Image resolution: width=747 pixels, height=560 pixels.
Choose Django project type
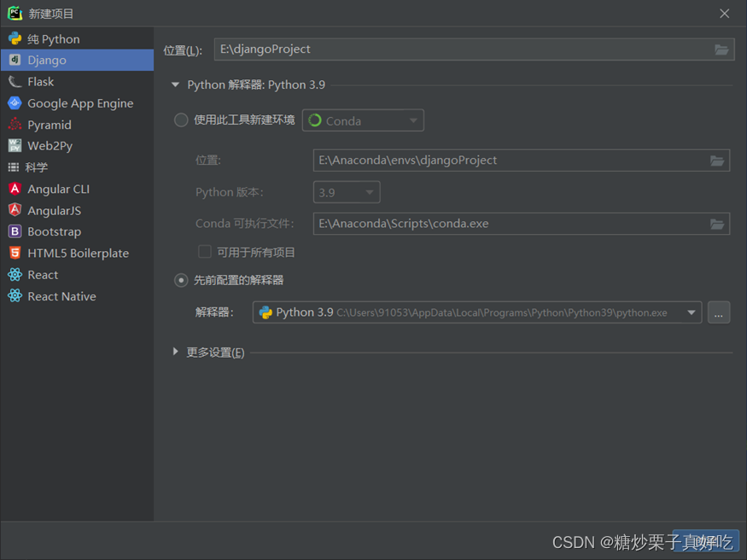click(x=77, y=60)
